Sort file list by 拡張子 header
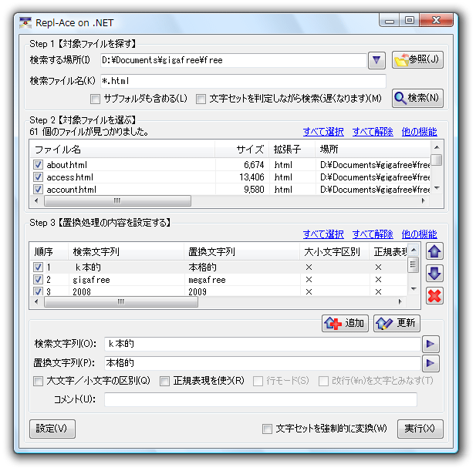This screenshot has height=471, width=476. 292,150
